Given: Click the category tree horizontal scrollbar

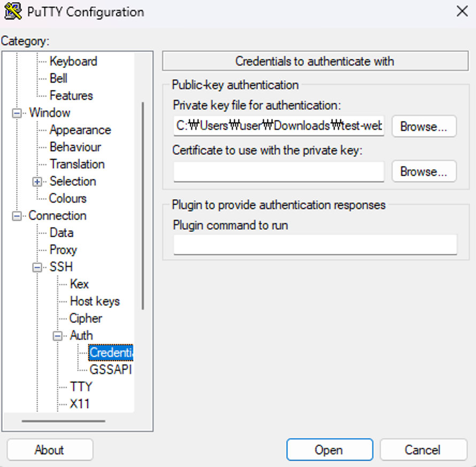Looking at the screenshot, I should pos(64,421).
